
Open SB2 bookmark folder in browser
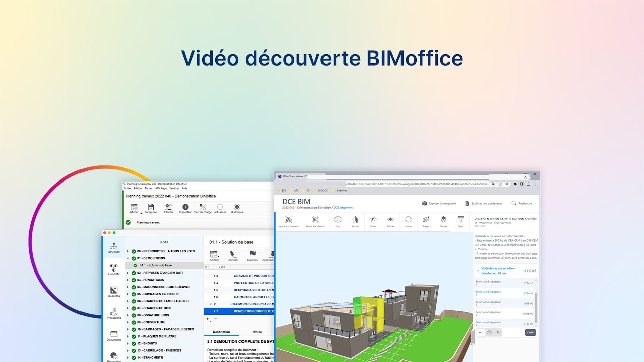point(282,191)
